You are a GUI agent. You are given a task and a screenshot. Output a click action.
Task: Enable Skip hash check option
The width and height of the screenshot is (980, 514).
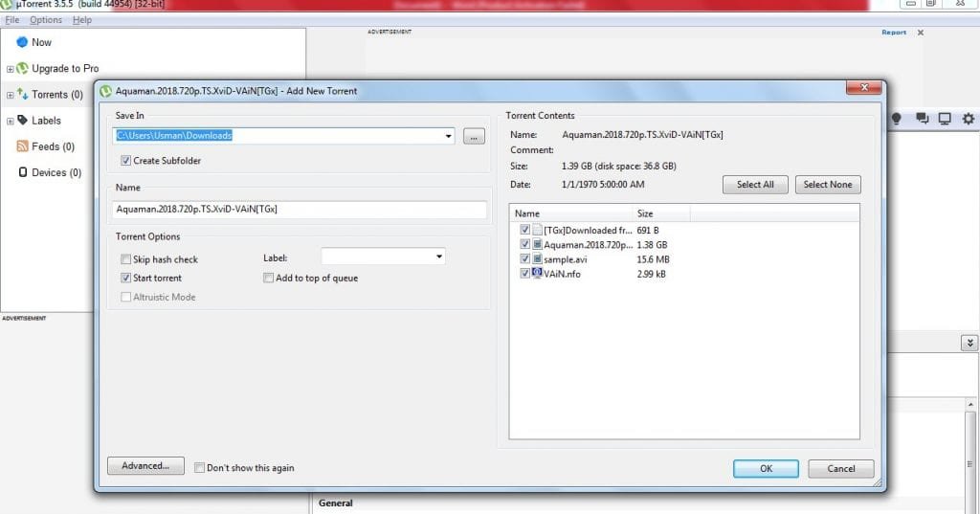coord(126,259)
